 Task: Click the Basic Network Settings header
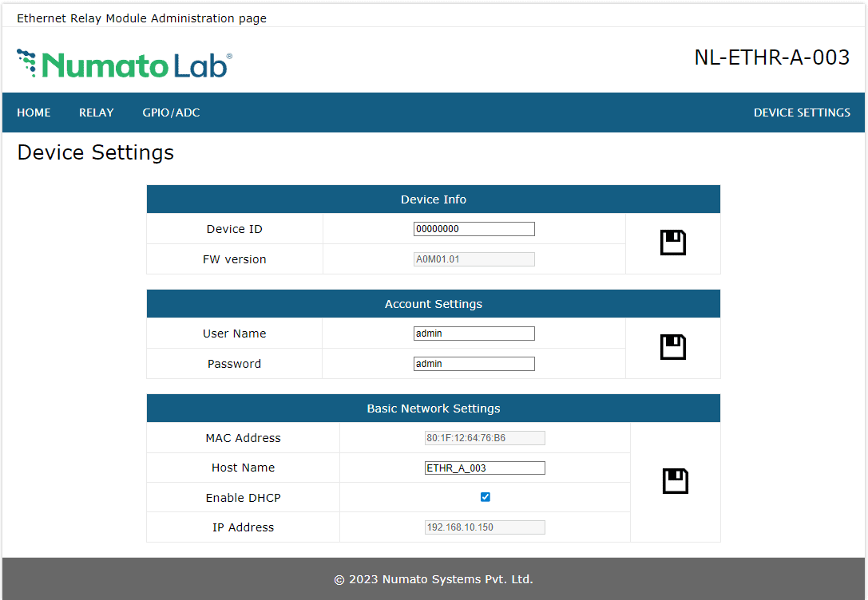pyautogui.click(x=433, y=409)
